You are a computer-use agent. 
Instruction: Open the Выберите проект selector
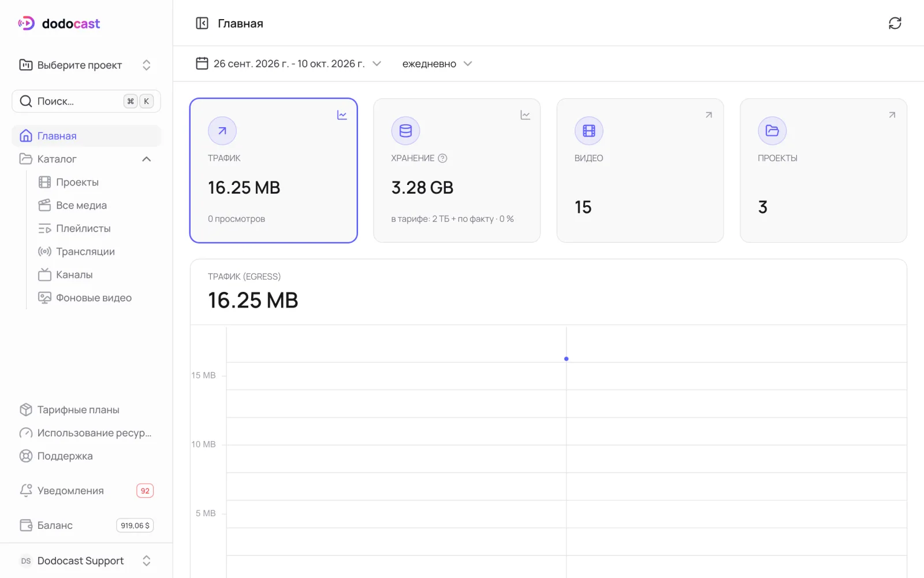(x=86, y=65)
